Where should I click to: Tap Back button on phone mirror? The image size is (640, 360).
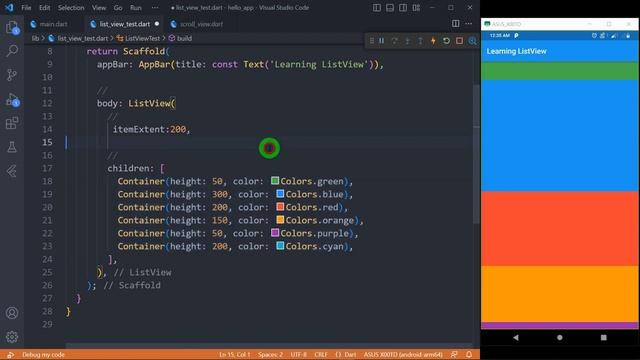point(516,338)
